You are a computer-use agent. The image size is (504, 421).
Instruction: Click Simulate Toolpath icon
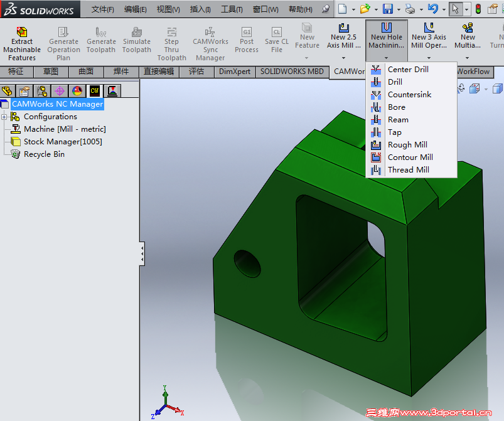[x=137, y=32]
